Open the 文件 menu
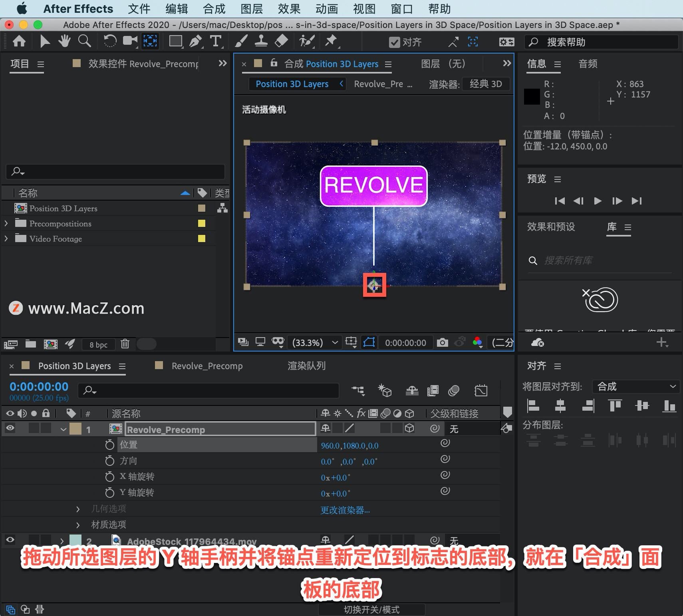Screen dimensions: 683x616 coord(139,9)
